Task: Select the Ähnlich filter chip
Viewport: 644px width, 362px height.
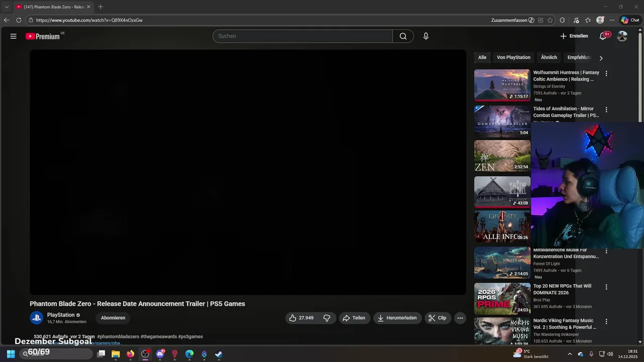Action: pyautogui.click(x=549, y=57)
